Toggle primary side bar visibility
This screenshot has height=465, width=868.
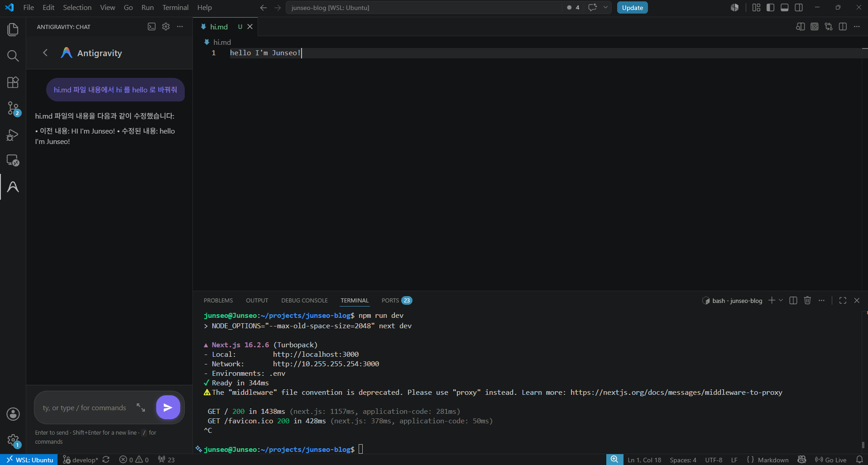point(770,7)
